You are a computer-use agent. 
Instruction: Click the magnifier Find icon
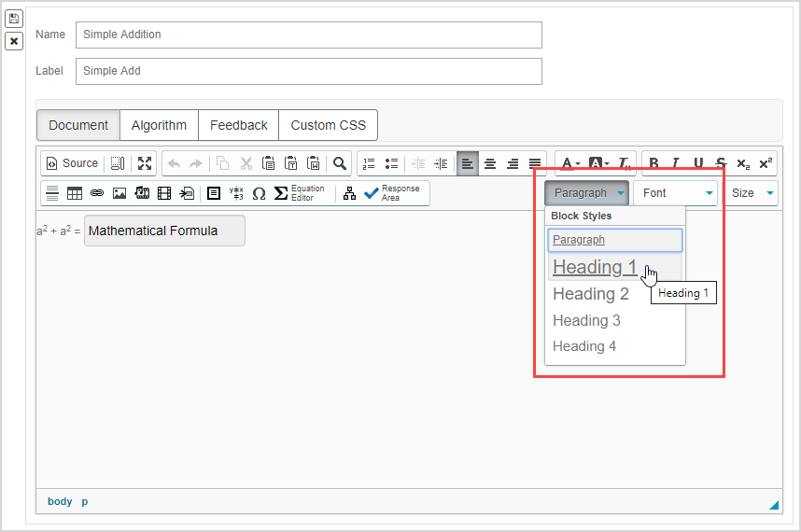[340, 163]
